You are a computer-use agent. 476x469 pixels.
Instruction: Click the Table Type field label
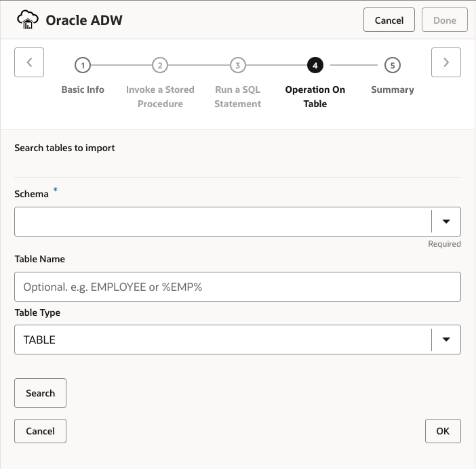(x=37, y=312)
